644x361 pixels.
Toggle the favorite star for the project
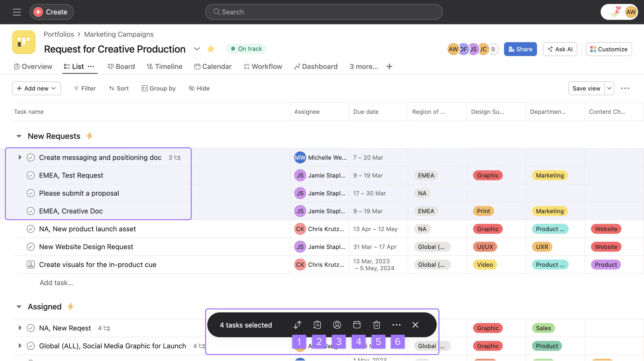[211, 49]
